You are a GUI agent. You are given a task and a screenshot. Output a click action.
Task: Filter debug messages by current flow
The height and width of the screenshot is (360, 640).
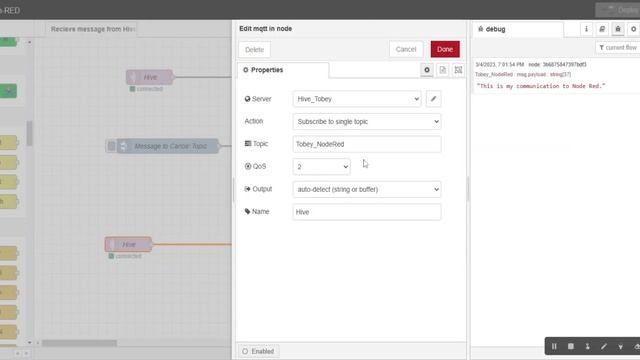click(618, 48)
